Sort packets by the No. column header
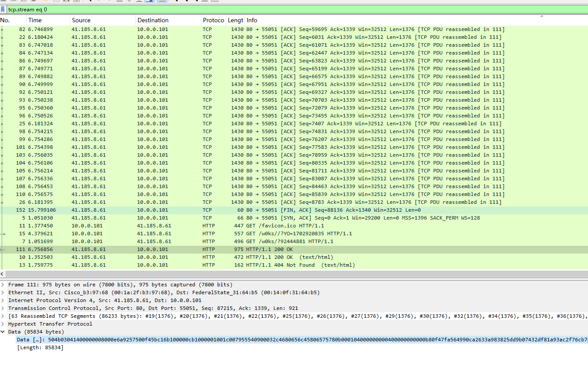Screen dimensions: 588x385 tap(12, 20)
